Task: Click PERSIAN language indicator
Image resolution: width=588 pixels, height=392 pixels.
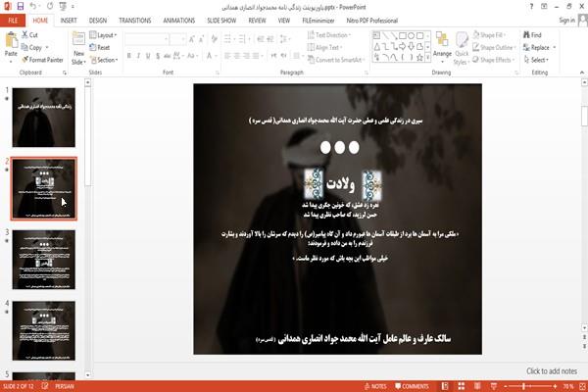Action: (65, 386)
